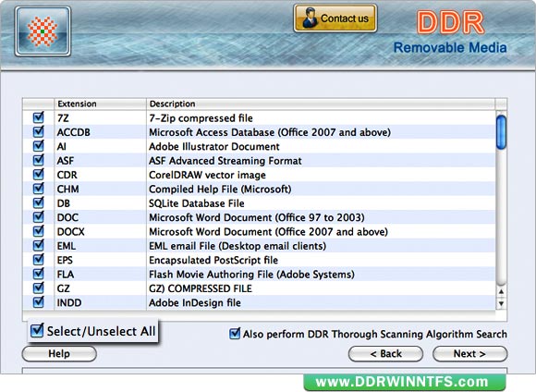Click the DDR checkered logo icon
This screenshot has height=392, width=536.
tap(43, 31)
